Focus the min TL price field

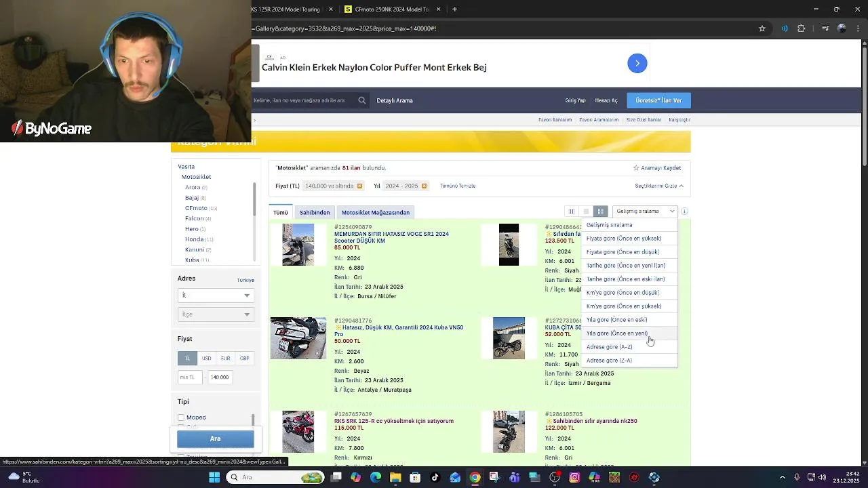[190, 378]
